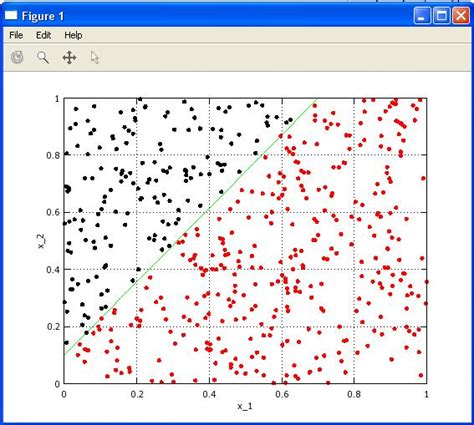
Task: Click the x_2 axis label
Action: point(41,241)
